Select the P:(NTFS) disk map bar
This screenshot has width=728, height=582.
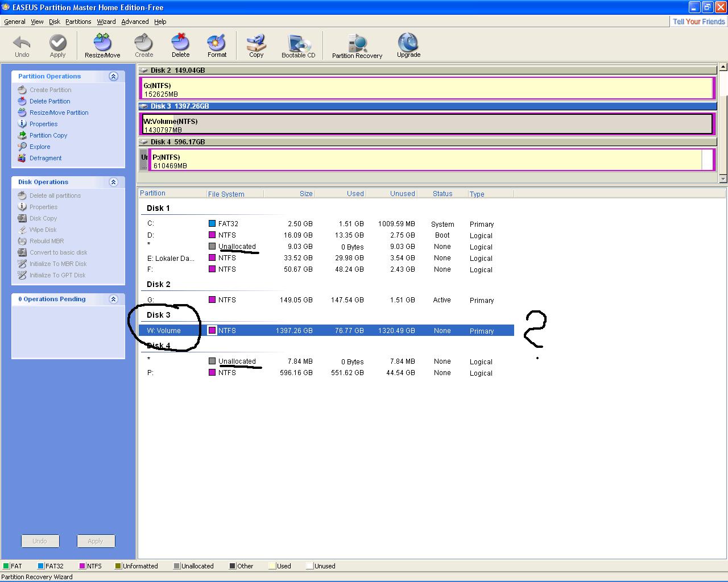point(432,160)
